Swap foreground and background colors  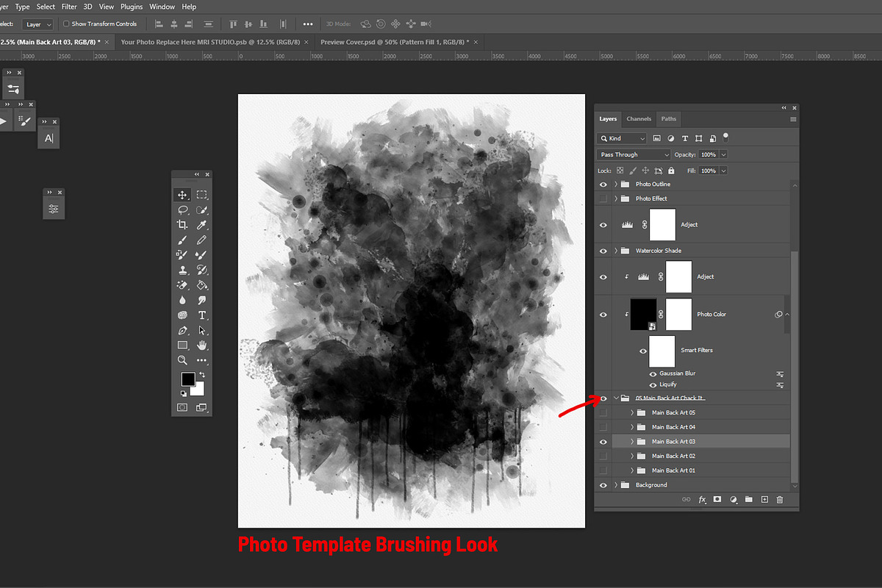[201, 376]
